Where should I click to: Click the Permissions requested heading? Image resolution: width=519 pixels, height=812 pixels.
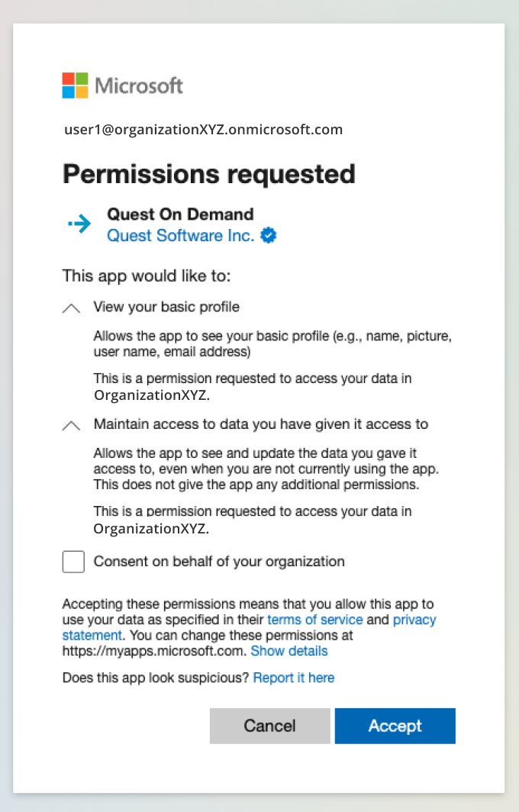tap(208, 174)
